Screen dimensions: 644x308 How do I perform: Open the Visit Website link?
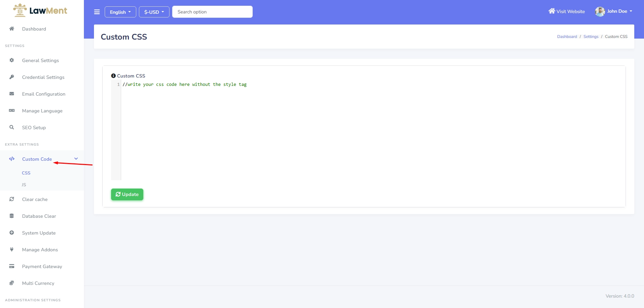coord(566,11)
